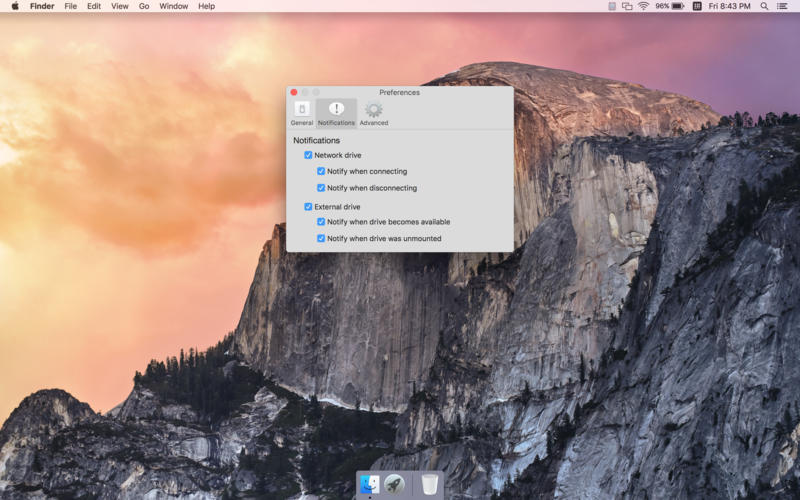The height and width of the screenshot is (500, 800).
Task: Open the Help menu
Action: (x=207, y=6)
